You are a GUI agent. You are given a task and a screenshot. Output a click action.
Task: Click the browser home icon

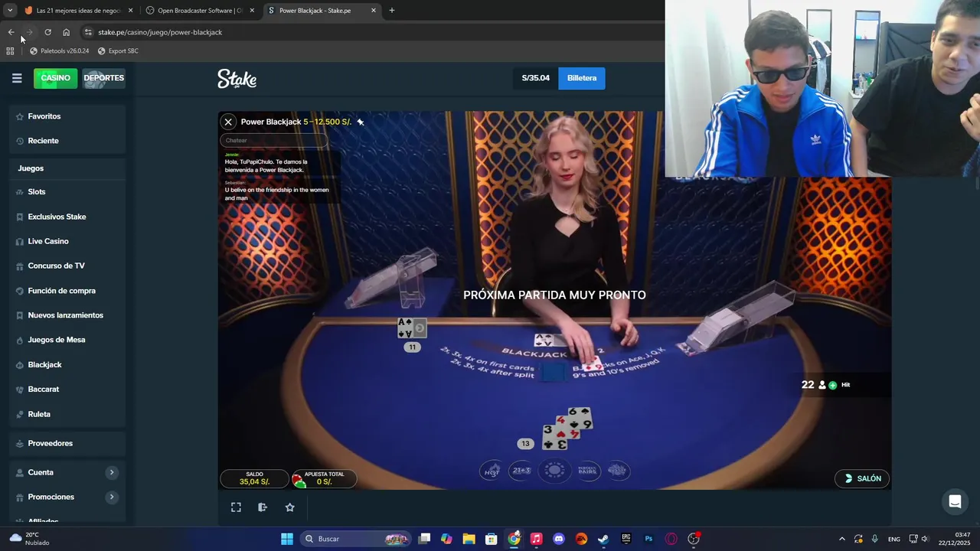point(67,32)
